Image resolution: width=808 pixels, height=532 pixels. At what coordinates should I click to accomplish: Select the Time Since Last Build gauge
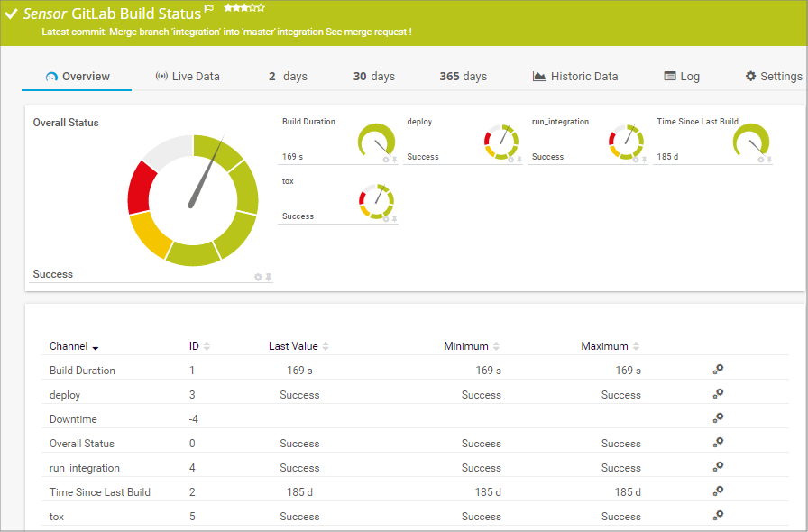750,140
